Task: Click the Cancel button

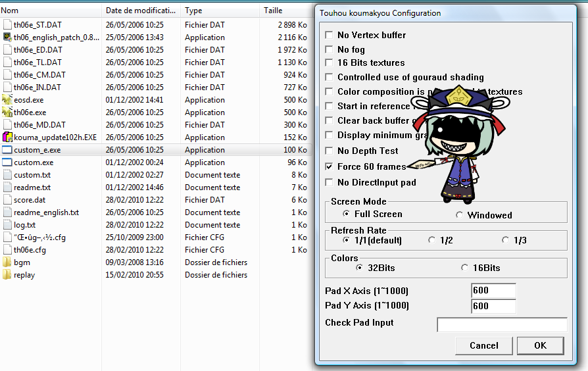Action: (x=483, y=345)
